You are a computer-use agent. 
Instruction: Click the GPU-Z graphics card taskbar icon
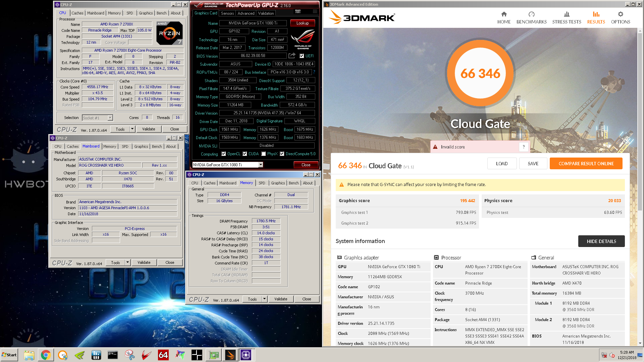(214, 355)
